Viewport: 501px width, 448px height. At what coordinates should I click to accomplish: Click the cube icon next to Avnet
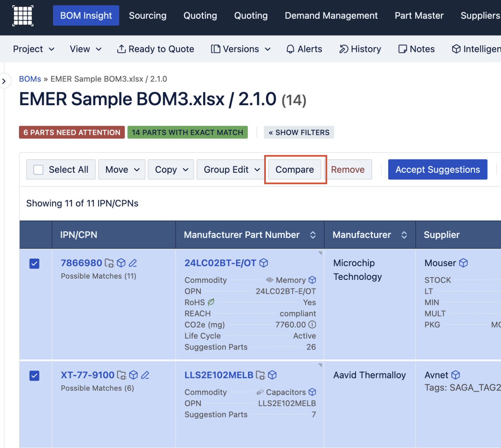pyautogui.click(x=455, y=375)
